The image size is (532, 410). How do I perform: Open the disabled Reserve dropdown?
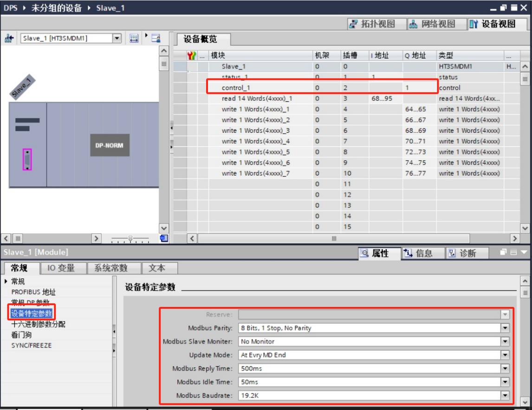click(x=505, y=315)
